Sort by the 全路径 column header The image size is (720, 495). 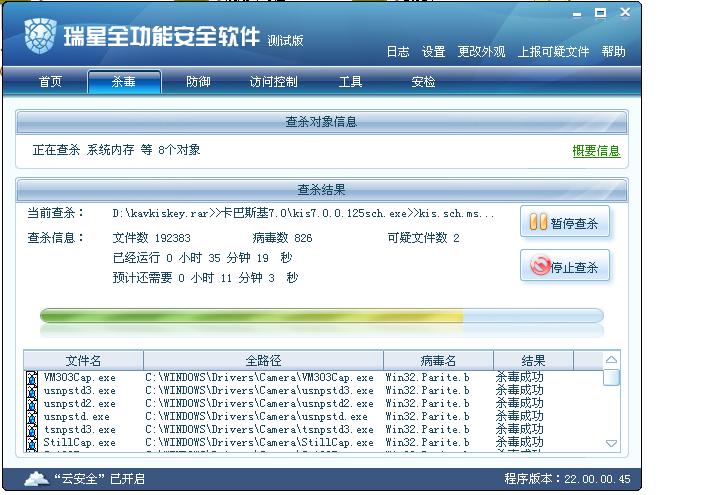click(x=263, y=360)
